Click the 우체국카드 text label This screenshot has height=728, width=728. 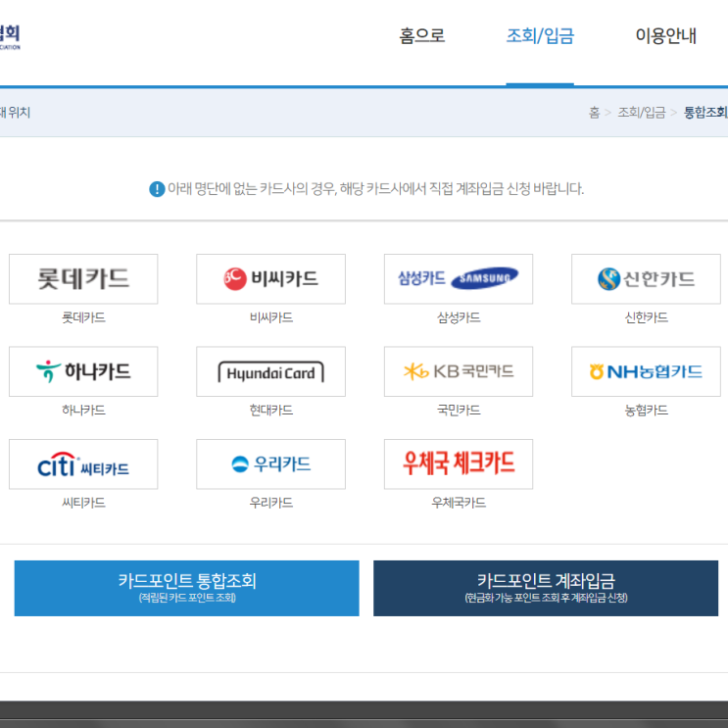(459, 503)
